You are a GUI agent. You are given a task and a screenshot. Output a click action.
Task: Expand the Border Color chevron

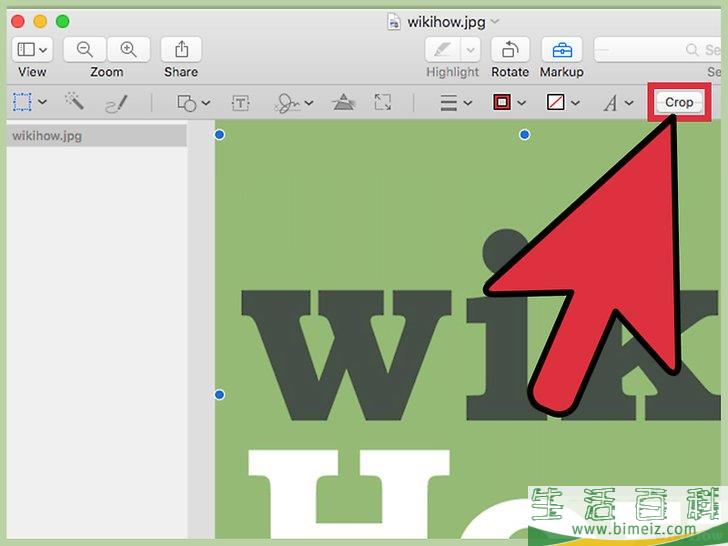coord(521,103)
